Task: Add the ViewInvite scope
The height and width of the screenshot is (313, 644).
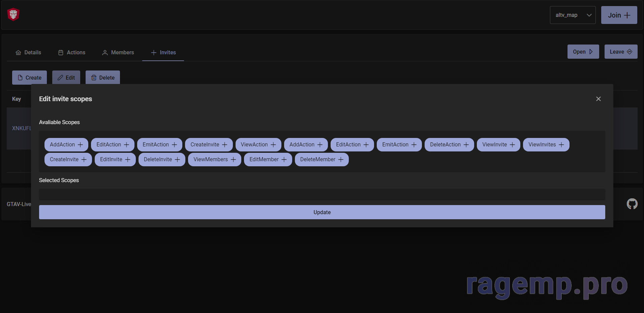Action: pyautogui.click(x=498, y=145)
